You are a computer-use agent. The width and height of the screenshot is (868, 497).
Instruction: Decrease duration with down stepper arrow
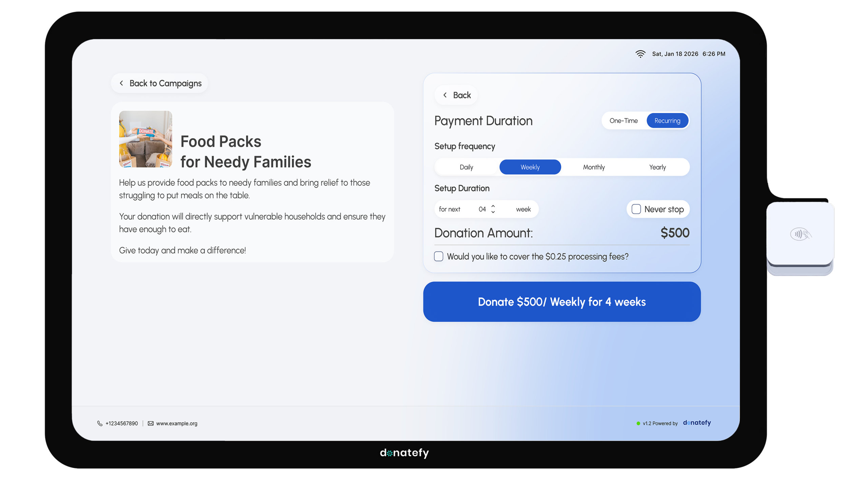point(493,212)
